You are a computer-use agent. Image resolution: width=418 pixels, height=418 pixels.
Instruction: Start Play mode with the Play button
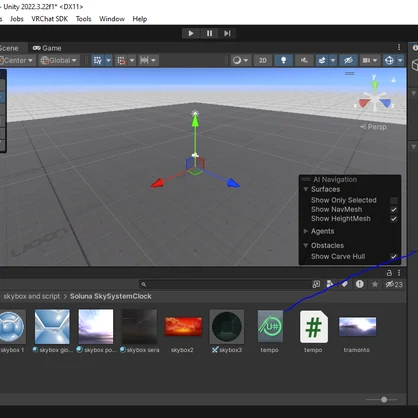(191, 33)
